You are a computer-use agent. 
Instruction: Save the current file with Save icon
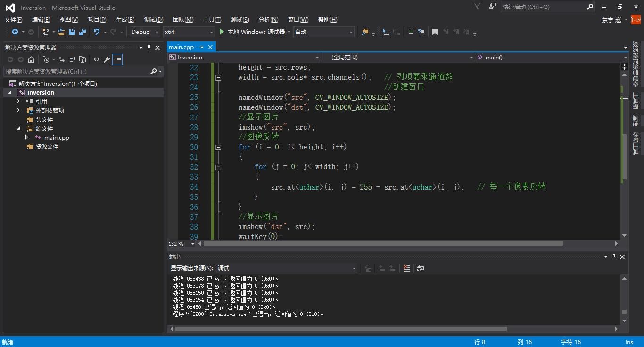coord(72,32)
